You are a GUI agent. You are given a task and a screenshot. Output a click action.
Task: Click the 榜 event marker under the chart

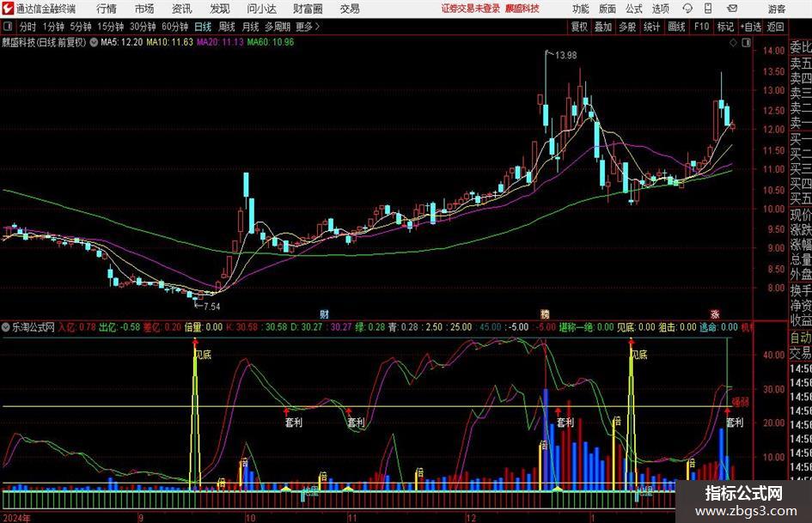click(x=545, y=314)
